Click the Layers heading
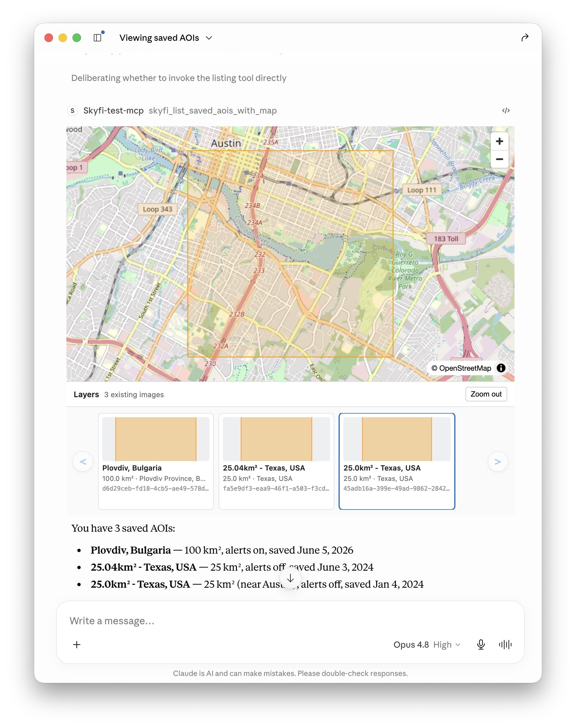This screenshot has height=728, width=576. [86, 394]
